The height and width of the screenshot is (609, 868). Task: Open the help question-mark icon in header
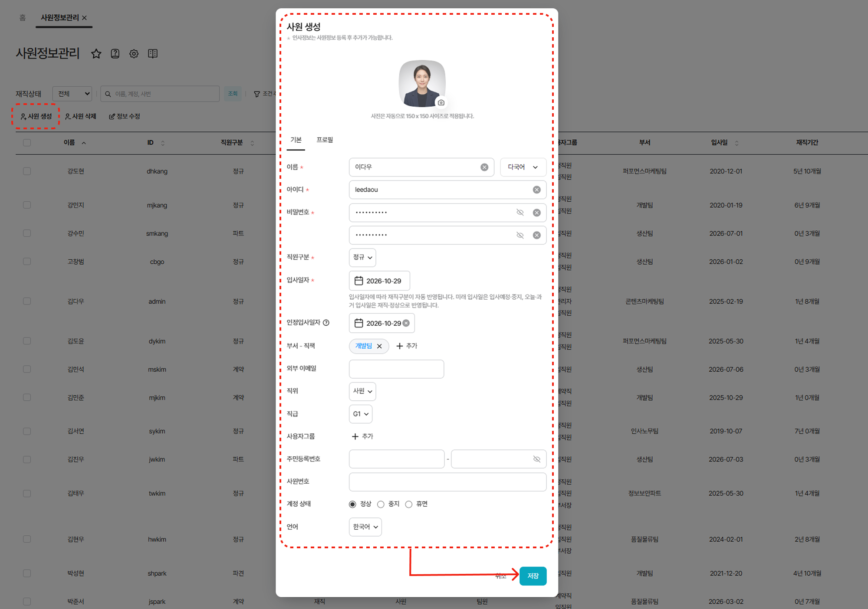tap(115, 54)
